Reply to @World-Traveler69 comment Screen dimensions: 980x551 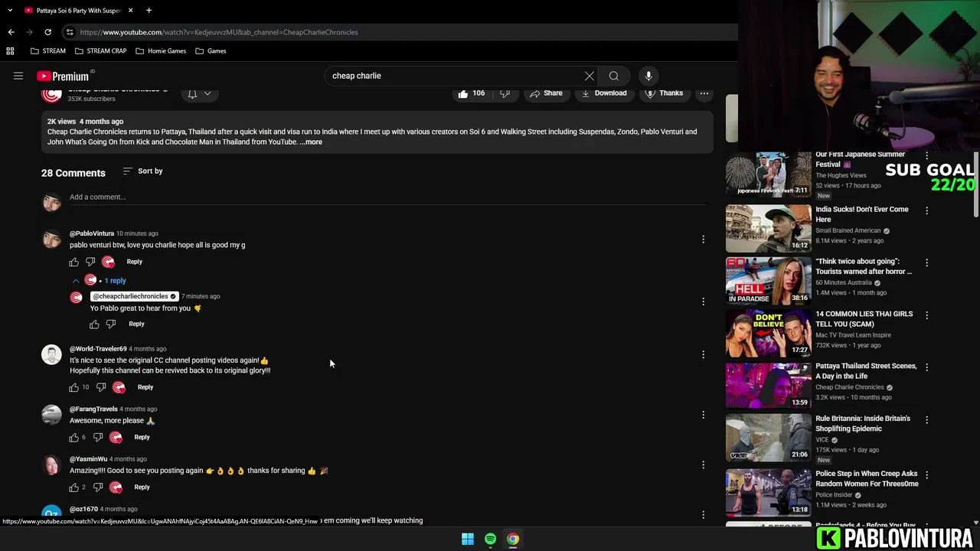pos(145,387)
